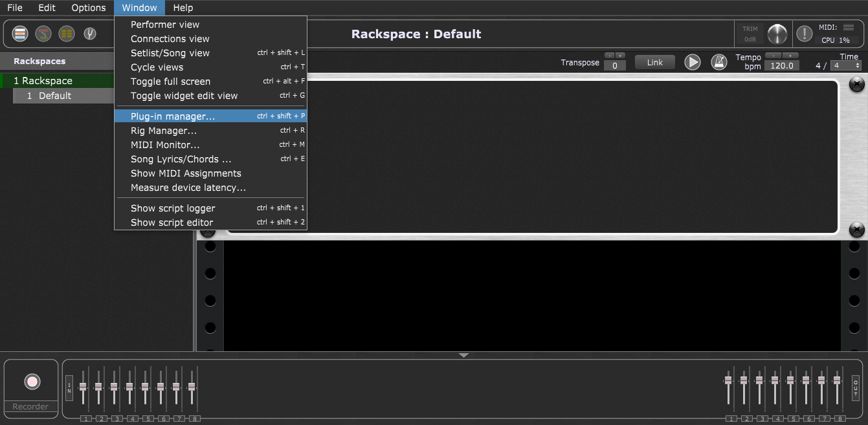
Task: Click output channel 5 fader
Action: click(790, 380)
